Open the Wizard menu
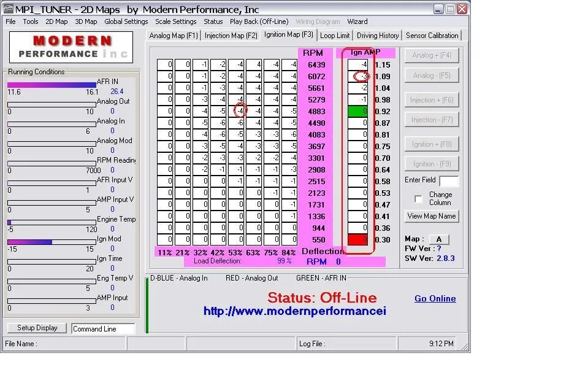588x372 pixels. pos(357,21)
